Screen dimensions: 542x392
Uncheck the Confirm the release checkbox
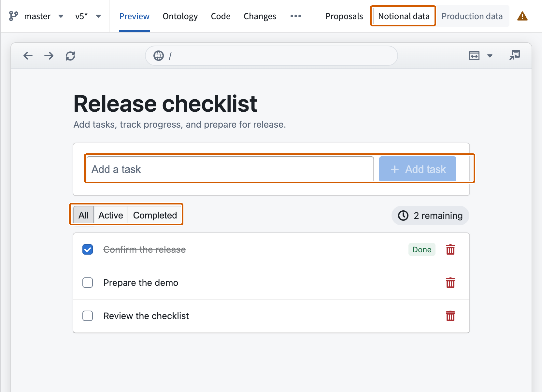pyautogui.click(x=88, y=249)
